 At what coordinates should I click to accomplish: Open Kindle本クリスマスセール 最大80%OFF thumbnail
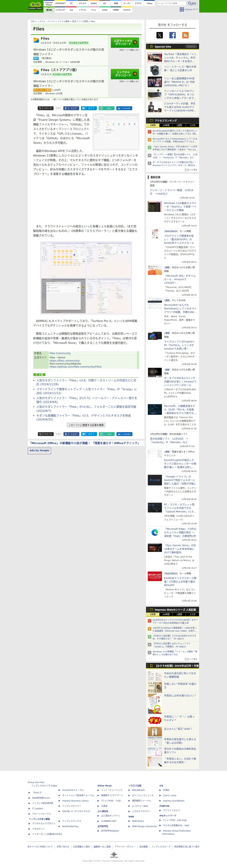coord(155,576)
